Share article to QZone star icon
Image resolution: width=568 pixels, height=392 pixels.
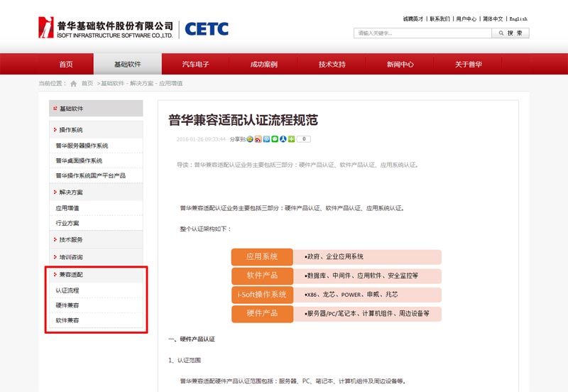point(250,139)
